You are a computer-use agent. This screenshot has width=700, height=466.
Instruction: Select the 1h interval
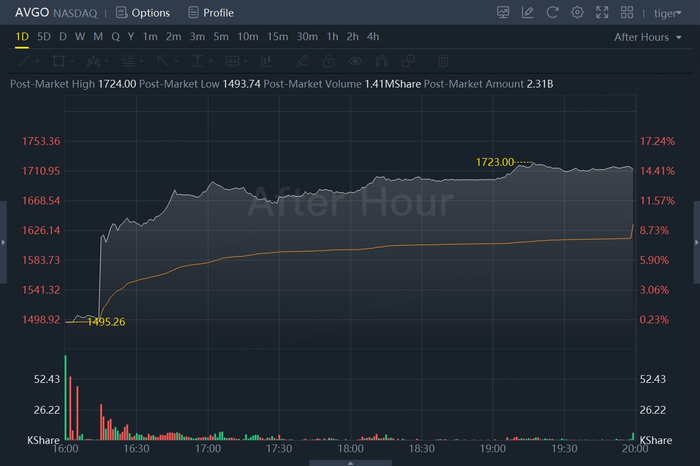[x=332, y=37]
